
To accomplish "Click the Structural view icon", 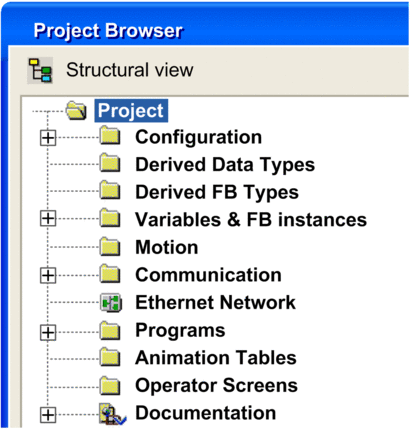I will tap(40, 70).
